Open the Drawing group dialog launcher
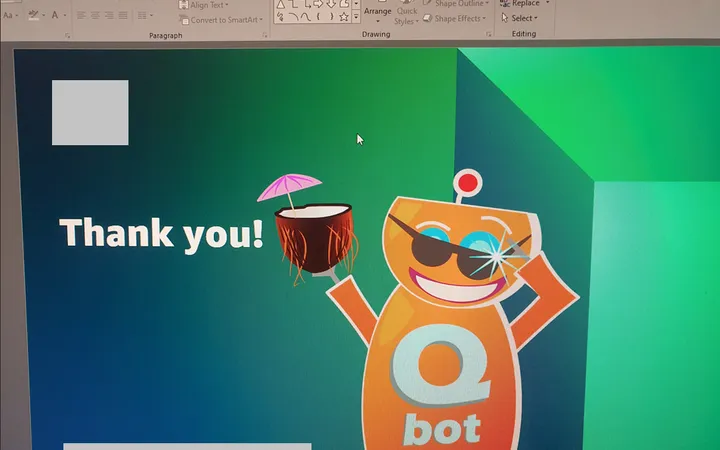The width and height of the screenshot is (720, 450). pos(488,34)
